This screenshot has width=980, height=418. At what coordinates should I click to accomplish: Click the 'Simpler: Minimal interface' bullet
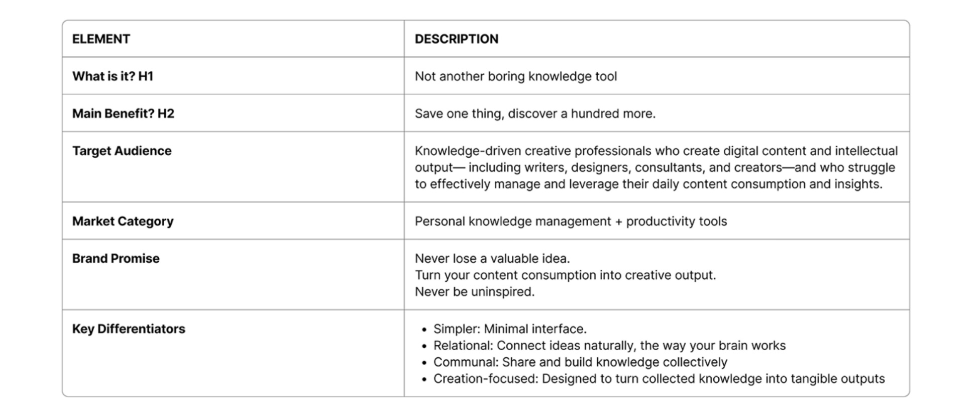tap(510, 329)
